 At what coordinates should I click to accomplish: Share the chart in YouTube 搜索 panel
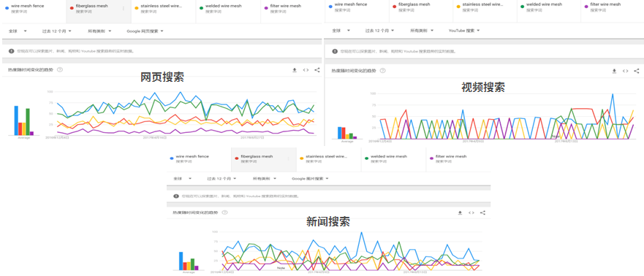click(636, 71)
